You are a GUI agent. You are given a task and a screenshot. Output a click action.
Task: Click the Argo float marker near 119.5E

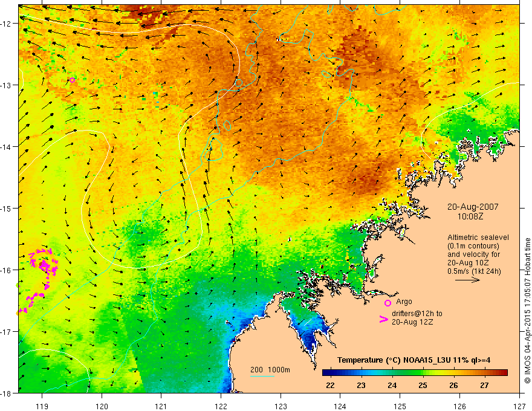72,80
